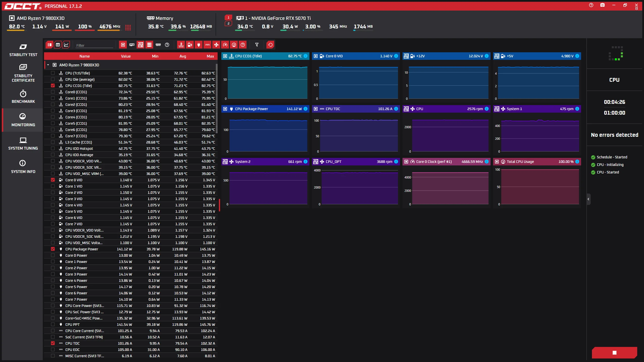Sort table by Value column
The width and height of the screenshot is (644, 362).
[x=126, y=56]
